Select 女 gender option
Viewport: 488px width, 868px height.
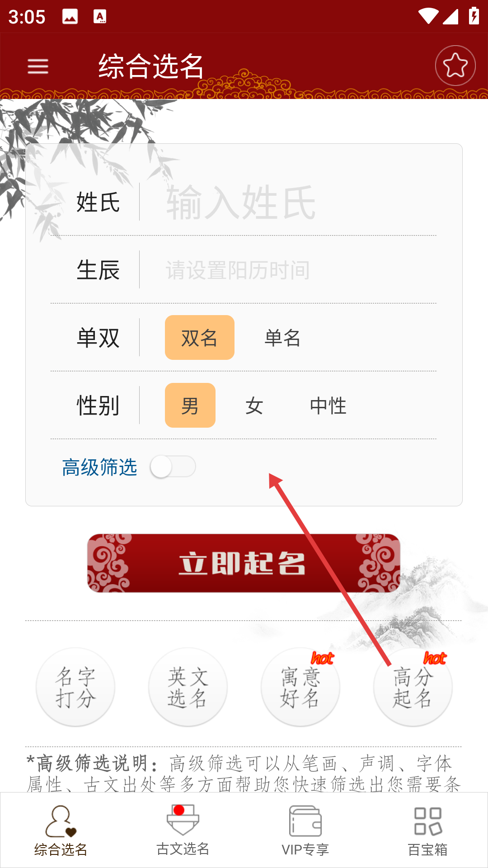point(254,406)
